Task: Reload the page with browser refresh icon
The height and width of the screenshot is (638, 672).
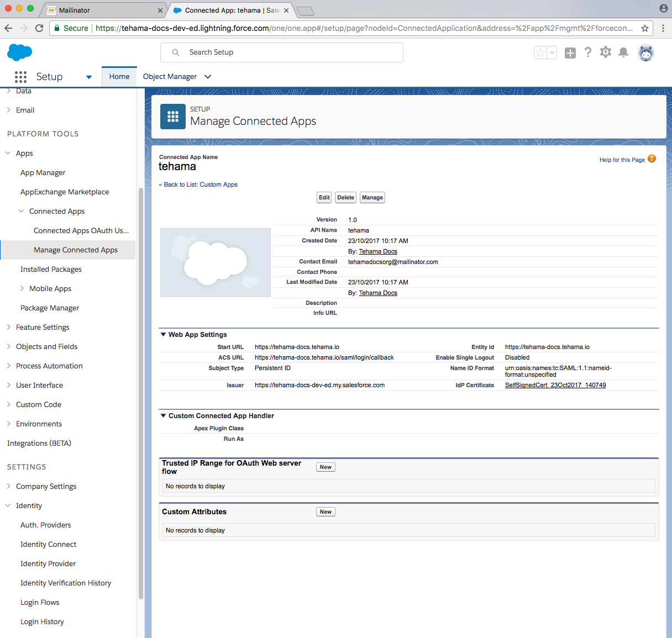Action: click(39, 28)
